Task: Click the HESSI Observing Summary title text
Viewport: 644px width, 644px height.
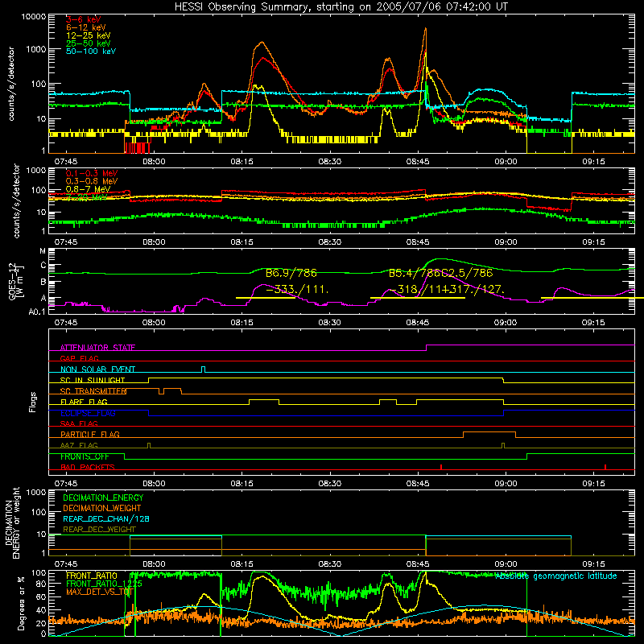Action: (x=341, y=6)
